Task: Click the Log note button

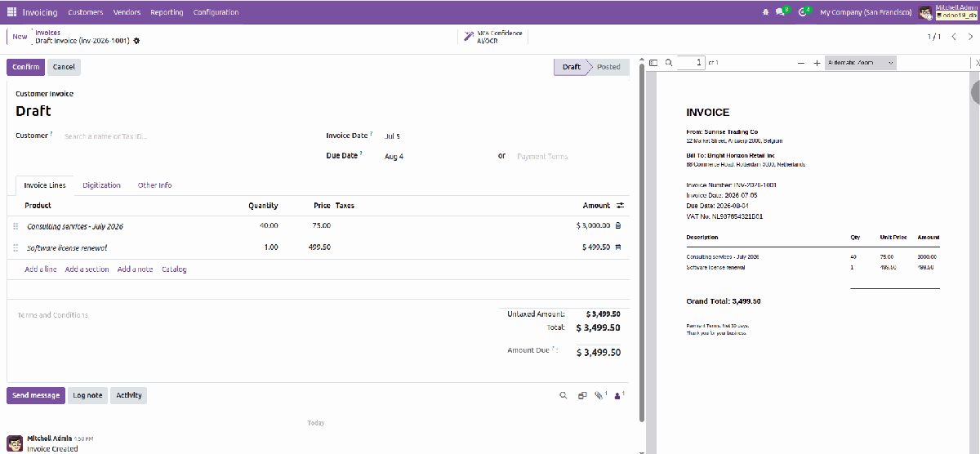Action: click(x=87, y=395)
